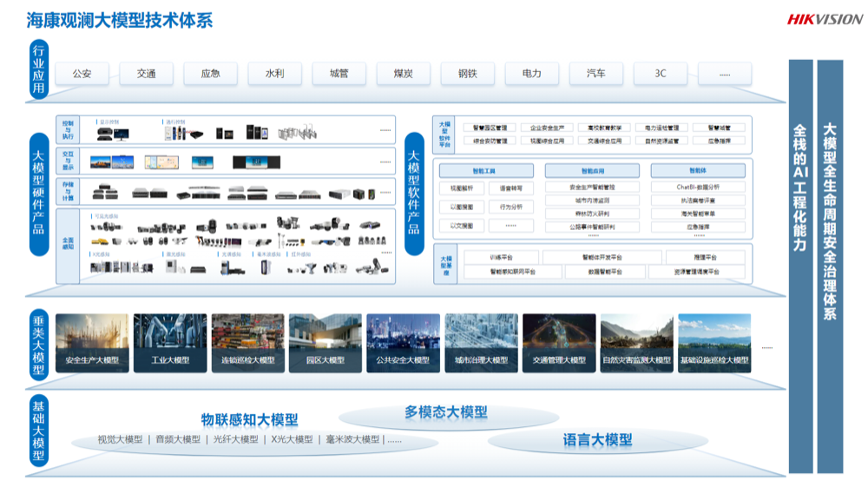This screenshot has height=487, width=868.
Task: Select the 城管 industry box
Action: coord(339,74)
